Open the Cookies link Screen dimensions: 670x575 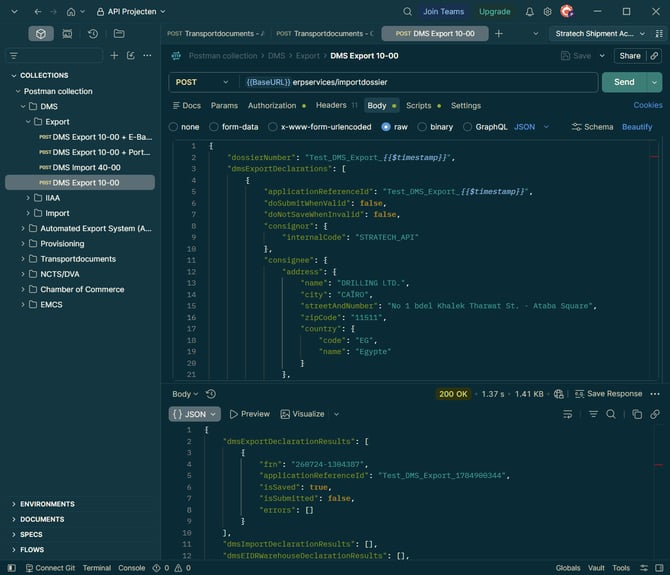[x=647, y=105]
